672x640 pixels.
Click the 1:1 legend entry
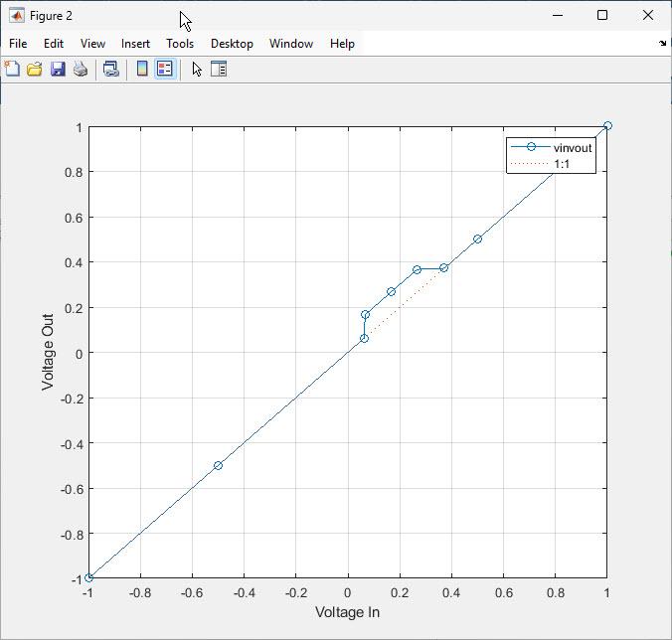click(562, 164)
